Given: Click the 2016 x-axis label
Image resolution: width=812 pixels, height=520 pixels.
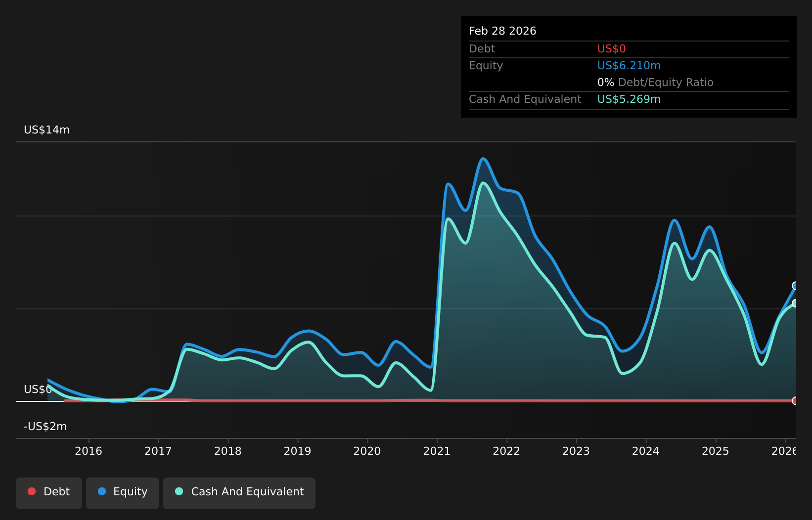Looking at the screenshot, I should click(89, 451).
